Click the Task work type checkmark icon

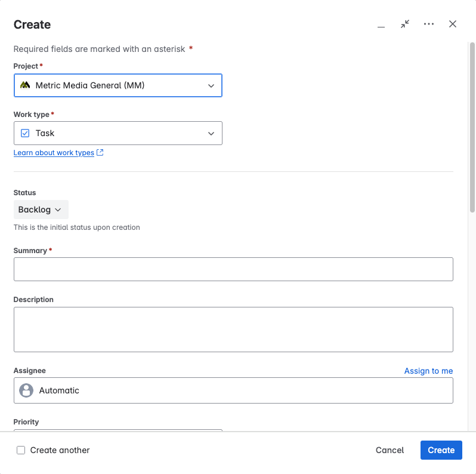25,133
